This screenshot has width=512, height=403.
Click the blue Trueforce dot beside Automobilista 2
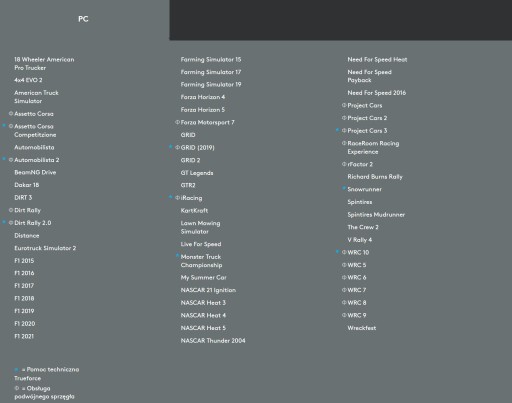(4, 159)
